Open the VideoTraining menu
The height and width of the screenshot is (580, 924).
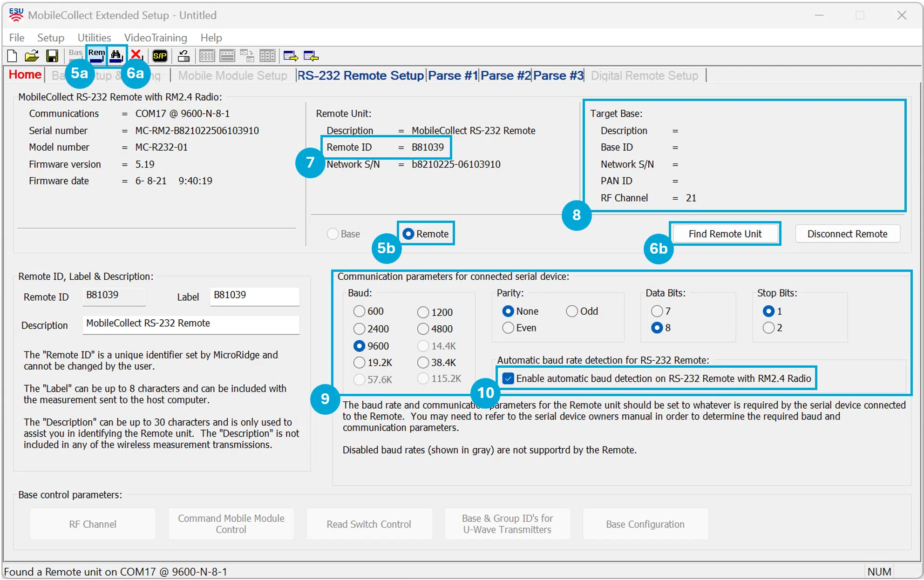[156, 38]
